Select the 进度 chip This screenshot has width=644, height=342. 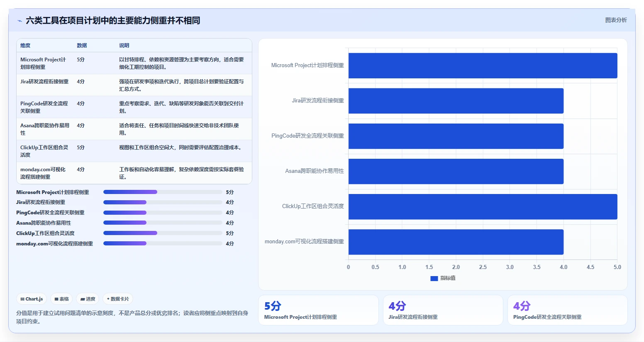click(88, 299)
